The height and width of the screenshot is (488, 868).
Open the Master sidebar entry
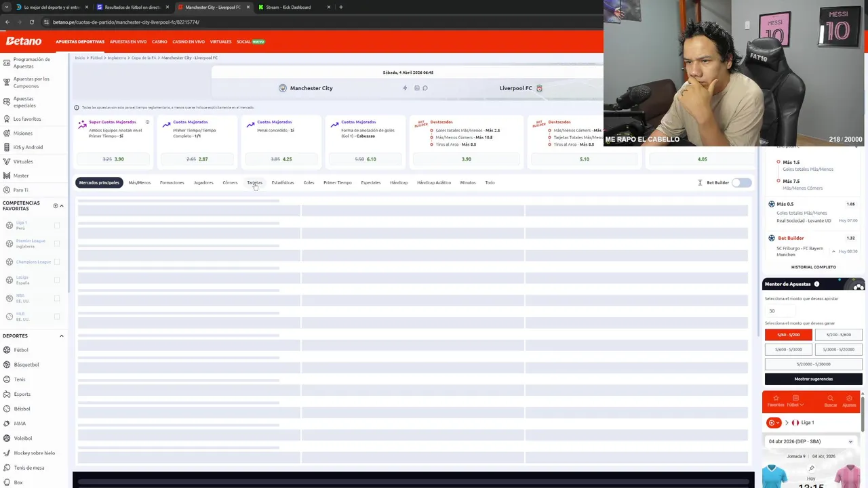click(x=21, y=176)
